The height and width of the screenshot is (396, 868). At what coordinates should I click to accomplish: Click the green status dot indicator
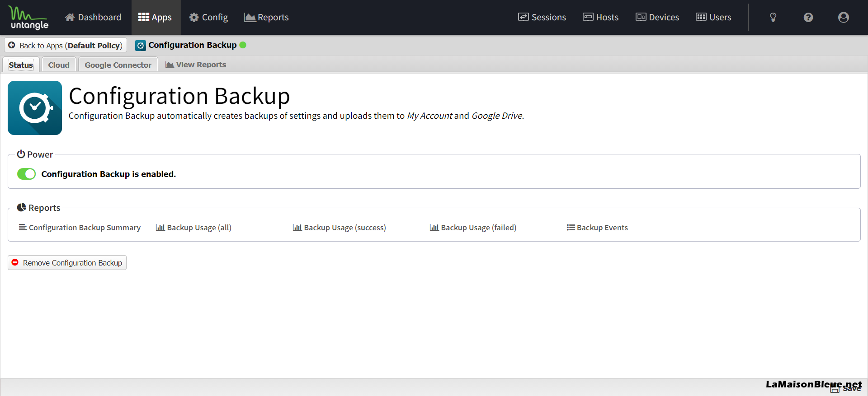[x=243, y=45]
